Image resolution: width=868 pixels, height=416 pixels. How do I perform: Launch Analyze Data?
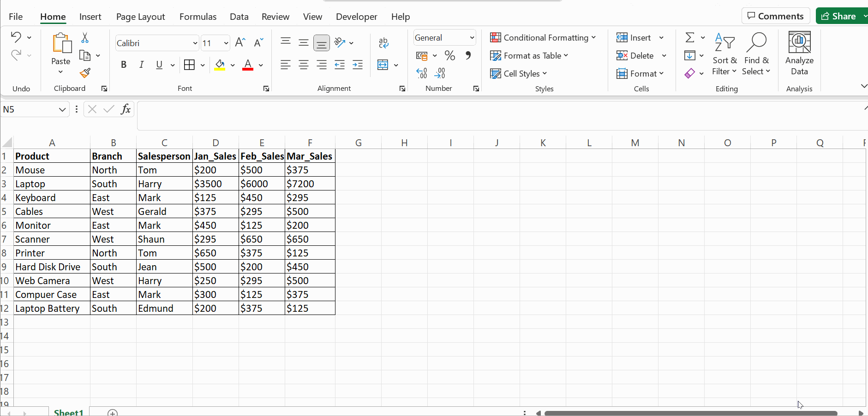pos(799,53)
